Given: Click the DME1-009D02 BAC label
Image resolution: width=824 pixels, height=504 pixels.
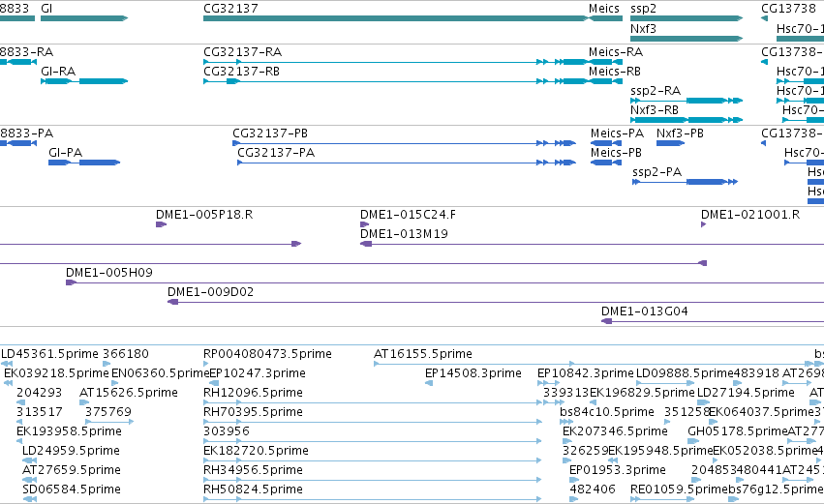Looking at the screenshot, I should (x=210, y=292).
